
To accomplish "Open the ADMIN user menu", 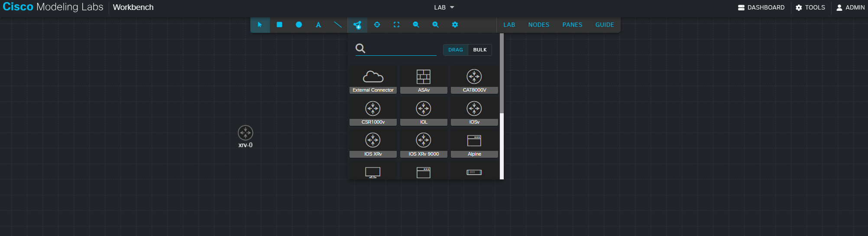I will [x=851, y=7].
